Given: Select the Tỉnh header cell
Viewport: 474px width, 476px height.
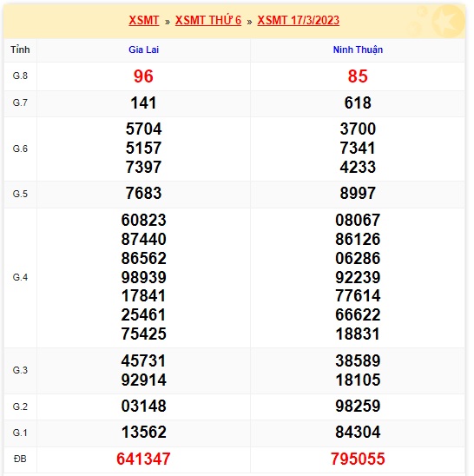Looking at the screenshot, I should click(x=20, y=50).
